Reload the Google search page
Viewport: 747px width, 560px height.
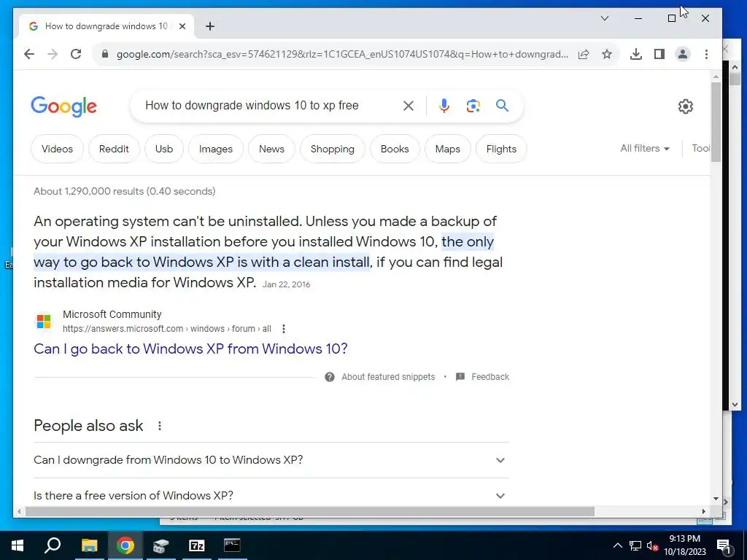pos(76,54)
